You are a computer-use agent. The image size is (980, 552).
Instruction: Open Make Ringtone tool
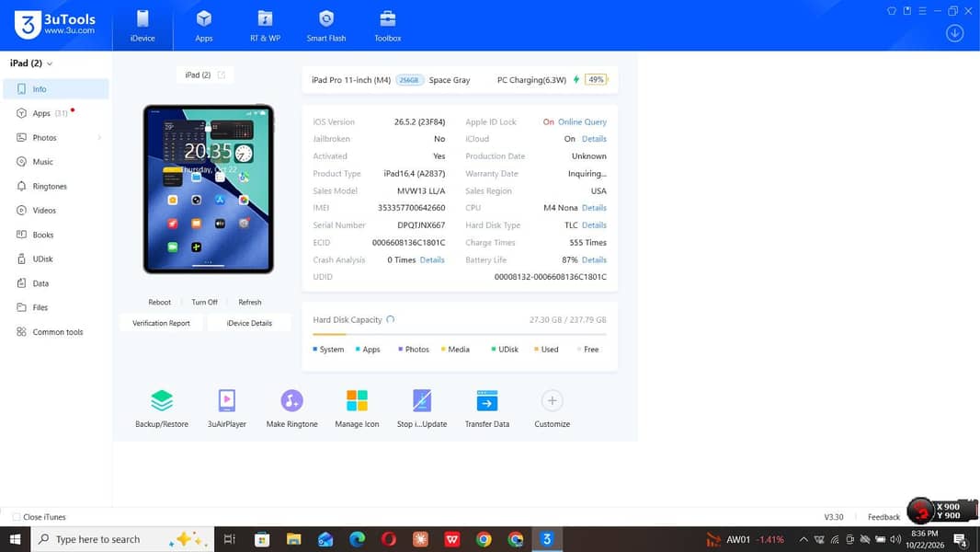[291, 408]
